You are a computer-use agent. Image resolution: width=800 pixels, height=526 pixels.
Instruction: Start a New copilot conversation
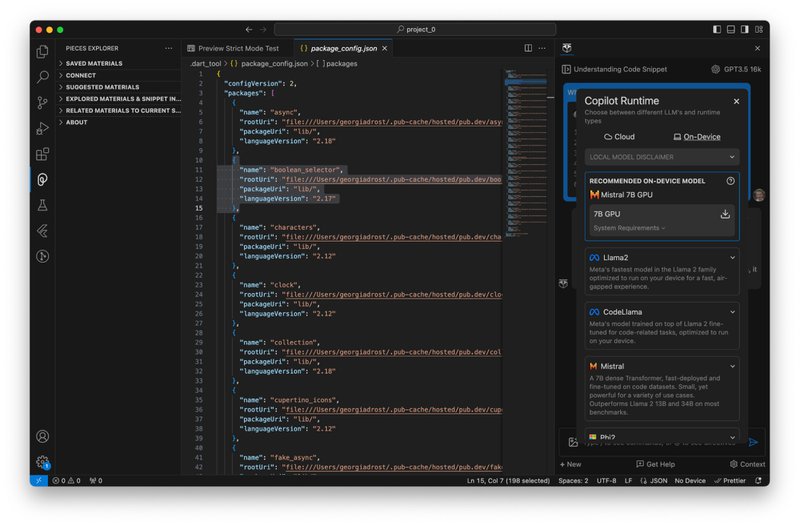click(x=570, y=464)
